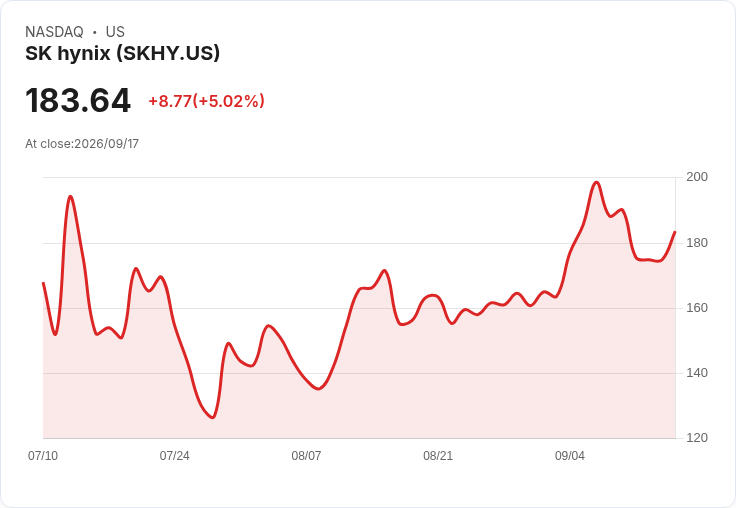The image size is (736, 508).
Task: Select the 08/07 x-axis date label
Action: tap(306, 456)
